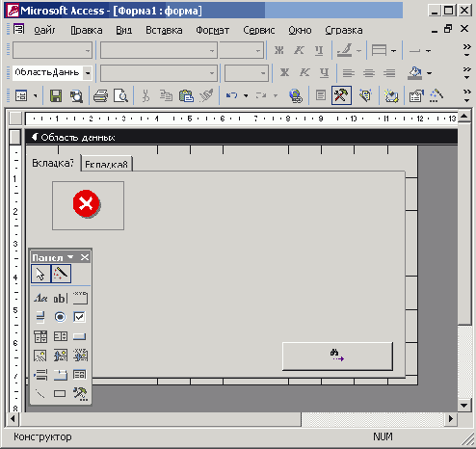
Task: Pick the Option Group xyz tool
Action: click(80, 299)
